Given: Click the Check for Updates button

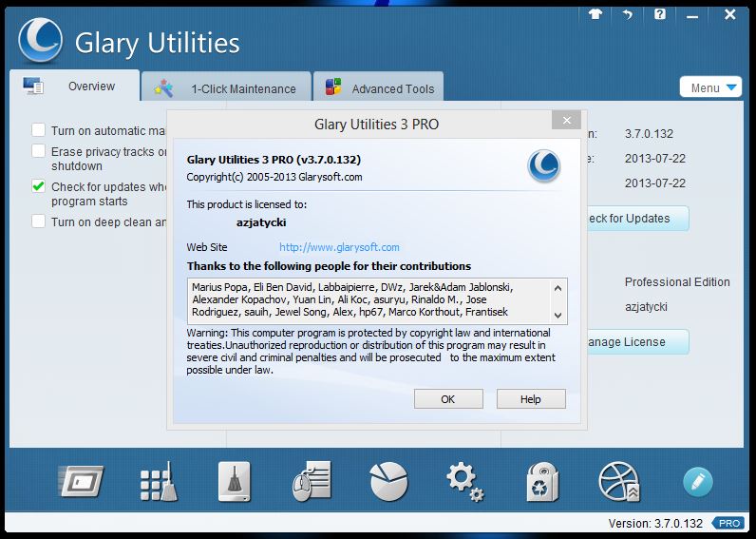Looking at the screenshot, I should 637,219.
